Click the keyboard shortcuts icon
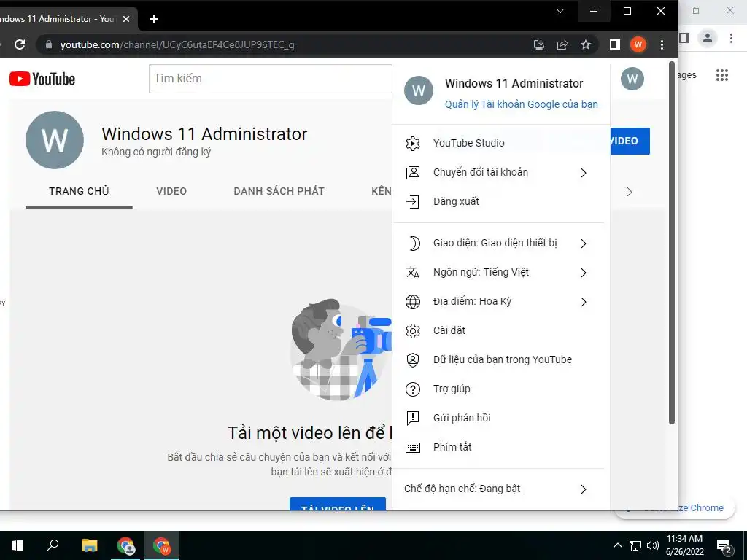 [x=413, y=448]
